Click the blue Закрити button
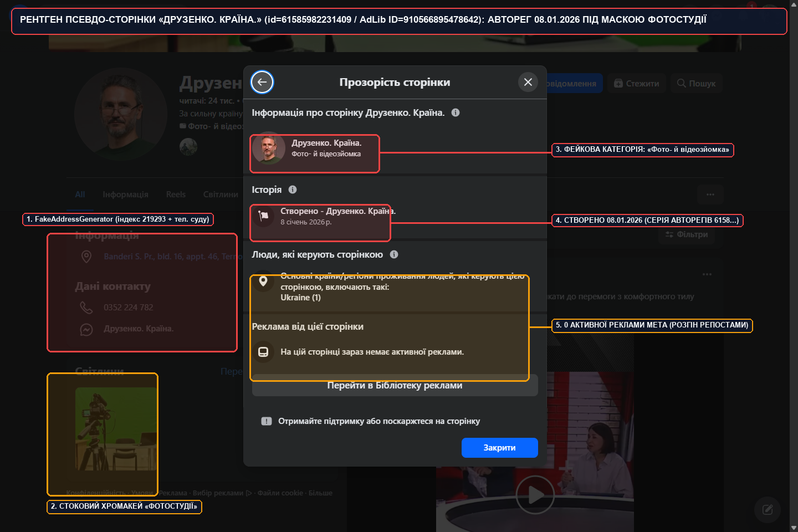The height and width of the screenshot is (532, 798). (500, 448)
